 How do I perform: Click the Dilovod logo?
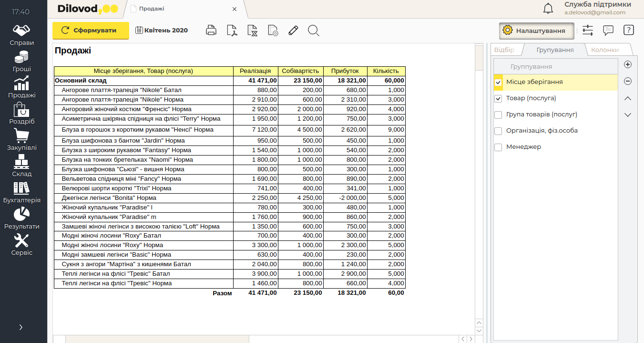87,9
